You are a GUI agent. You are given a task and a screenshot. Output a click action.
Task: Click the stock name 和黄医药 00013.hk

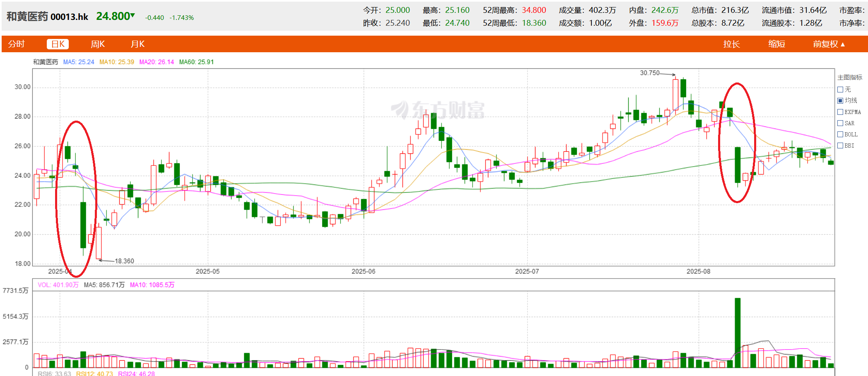click(47, 17)
